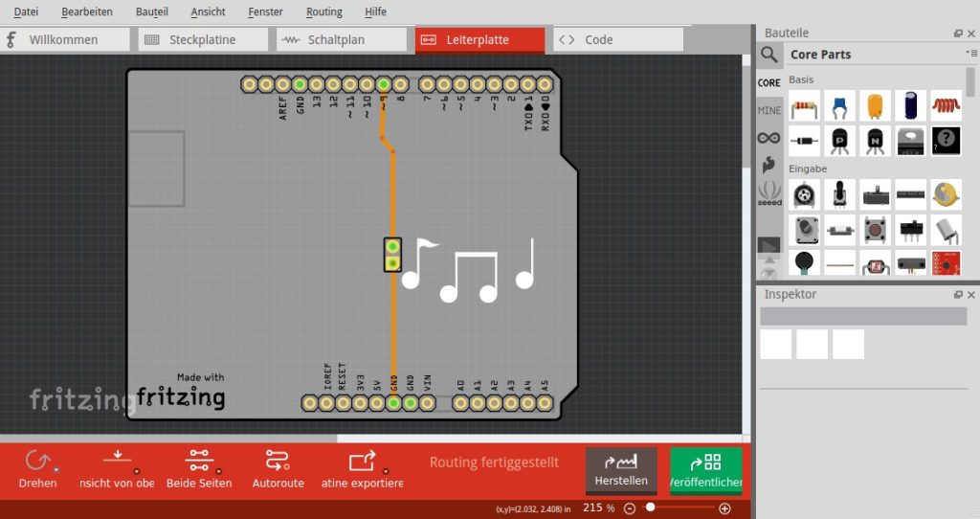Image resolution: width=980 pixels, height=519 pixels.
Task: Open the Routing menu
Action: tap(324, 11)
